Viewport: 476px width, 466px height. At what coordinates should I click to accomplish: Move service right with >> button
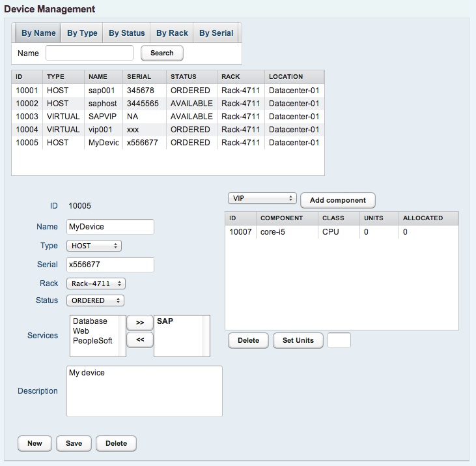click(x=139, y=323)
